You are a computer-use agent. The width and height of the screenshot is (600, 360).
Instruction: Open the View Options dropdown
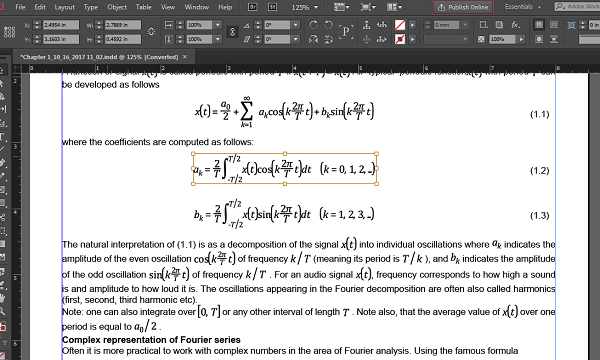[341, 7]
